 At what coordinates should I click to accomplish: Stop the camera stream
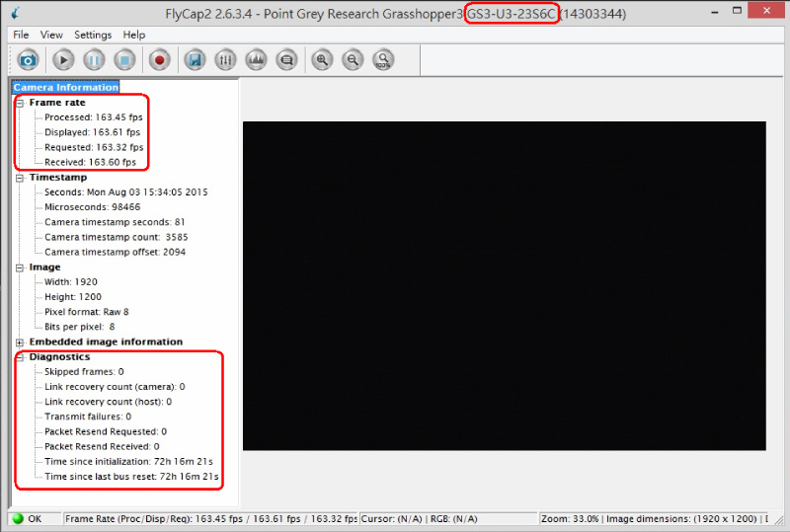coord(124,60)
